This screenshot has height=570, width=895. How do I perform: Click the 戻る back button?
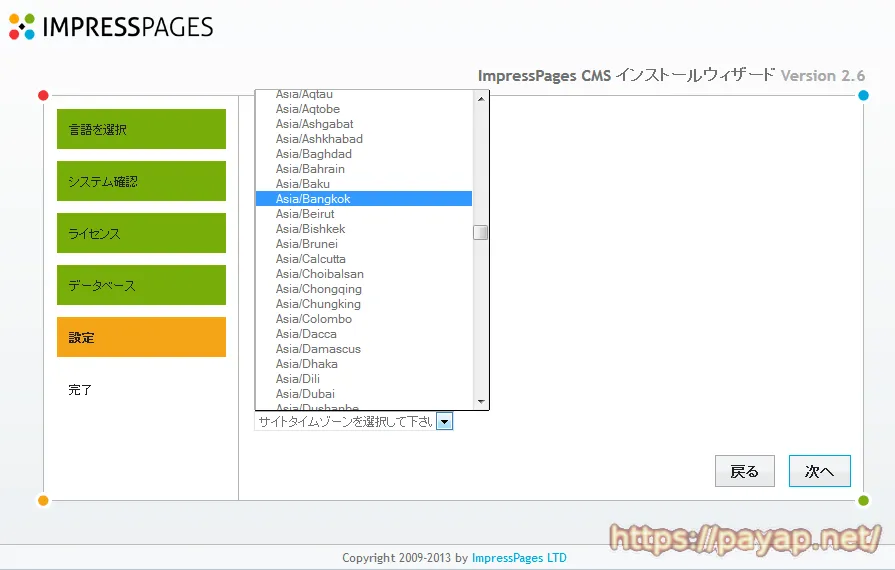tap(745, 471)
